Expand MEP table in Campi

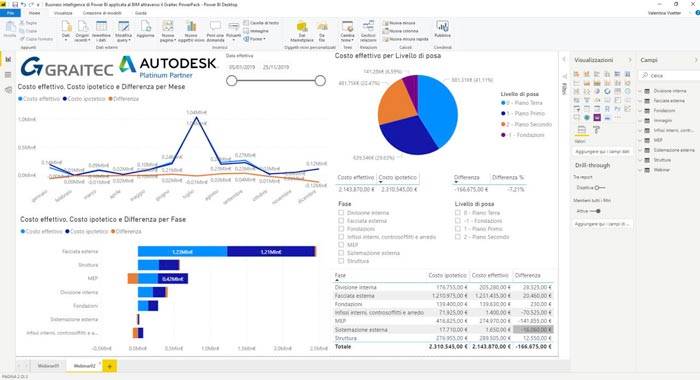[x=640, y=140]
